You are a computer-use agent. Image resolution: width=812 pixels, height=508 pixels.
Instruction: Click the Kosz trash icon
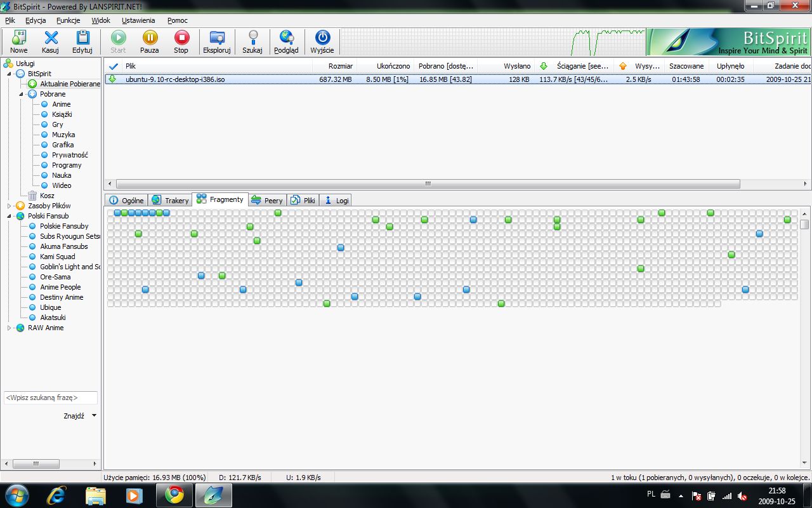coord(32,196)
